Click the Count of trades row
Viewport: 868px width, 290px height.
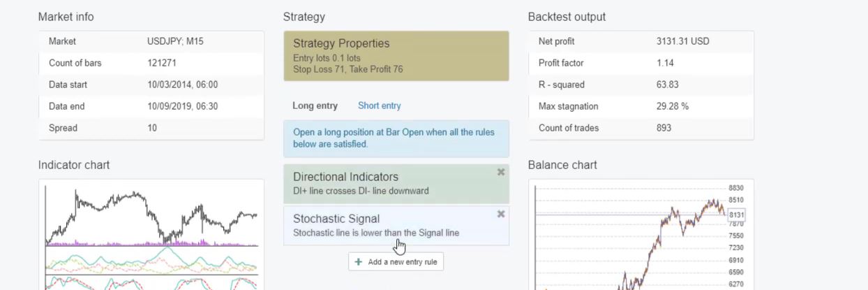coord(641,128)
